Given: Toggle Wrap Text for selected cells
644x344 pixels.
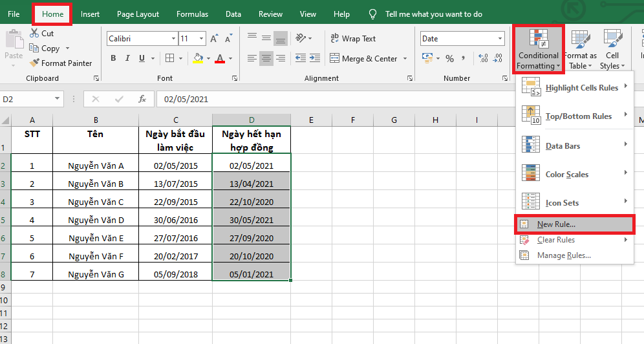Looking at the screenshot, I should pyautogui.click(x=352, y=39).
